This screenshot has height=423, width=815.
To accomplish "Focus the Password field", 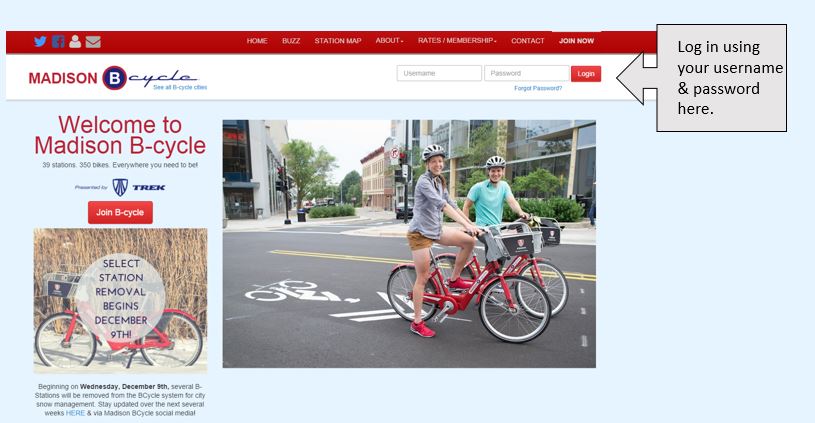I will [x=527, y=73].
